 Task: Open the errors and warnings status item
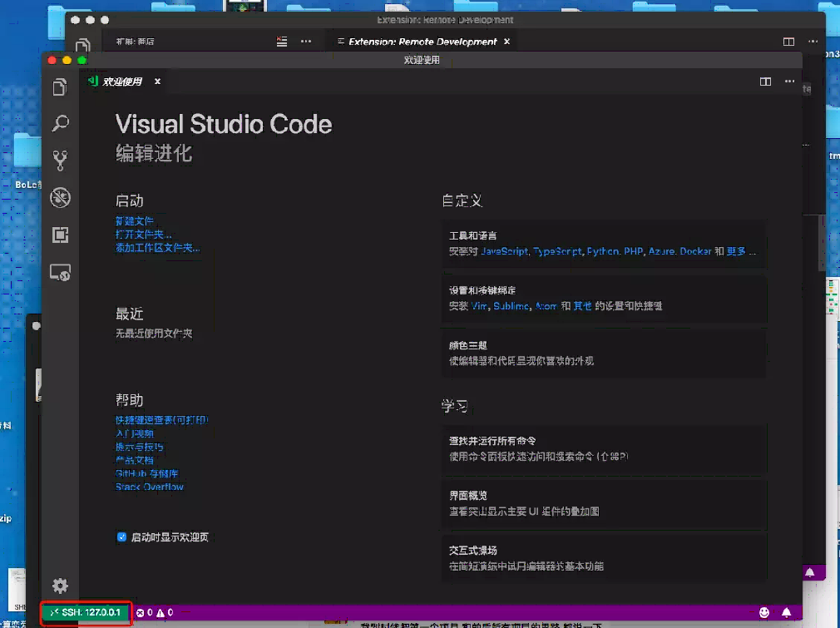pyautogui.click(x=154, y=613)
